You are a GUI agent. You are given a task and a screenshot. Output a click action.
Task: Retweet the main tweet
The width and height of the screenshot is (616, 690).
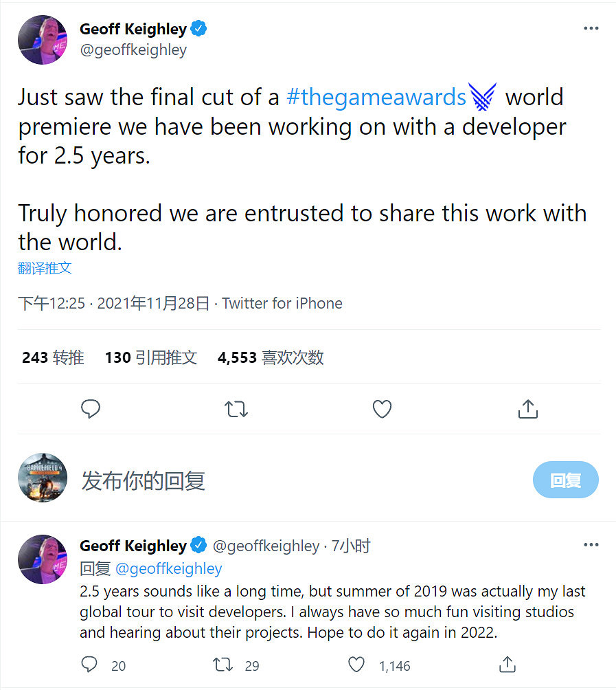(236, 408)
